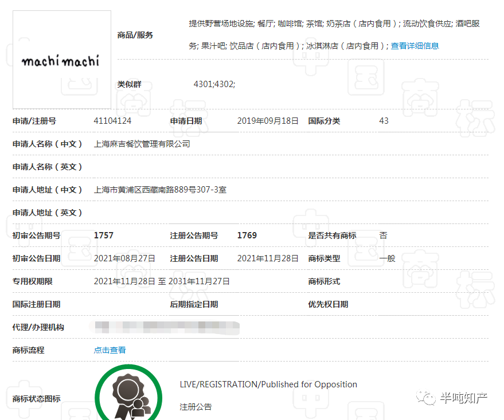The width and height of the screenshot is (504, 420).
Task: Click the 申请日期 label
Action: click(x=186, y=121)
